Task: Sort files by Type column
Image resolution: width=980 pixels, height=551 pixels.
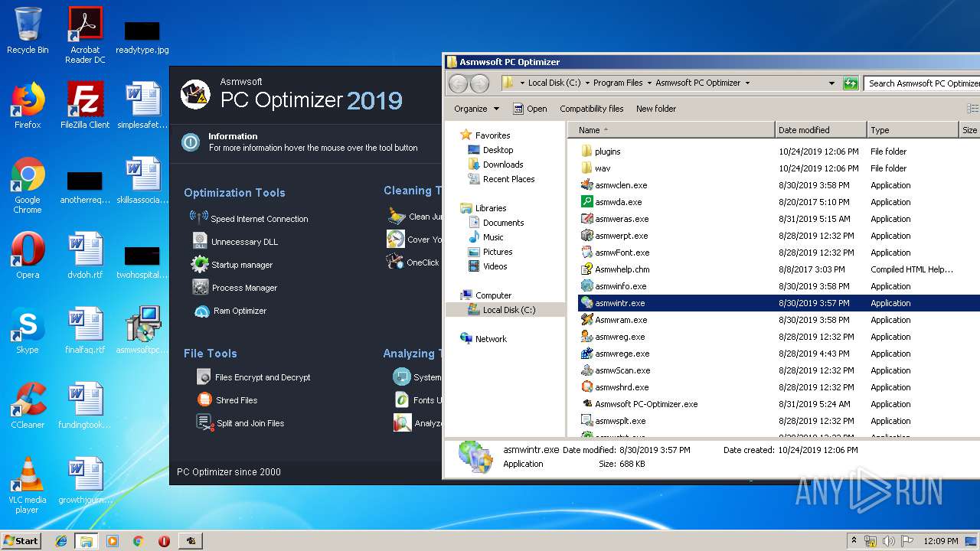Action: pos(913,130)
